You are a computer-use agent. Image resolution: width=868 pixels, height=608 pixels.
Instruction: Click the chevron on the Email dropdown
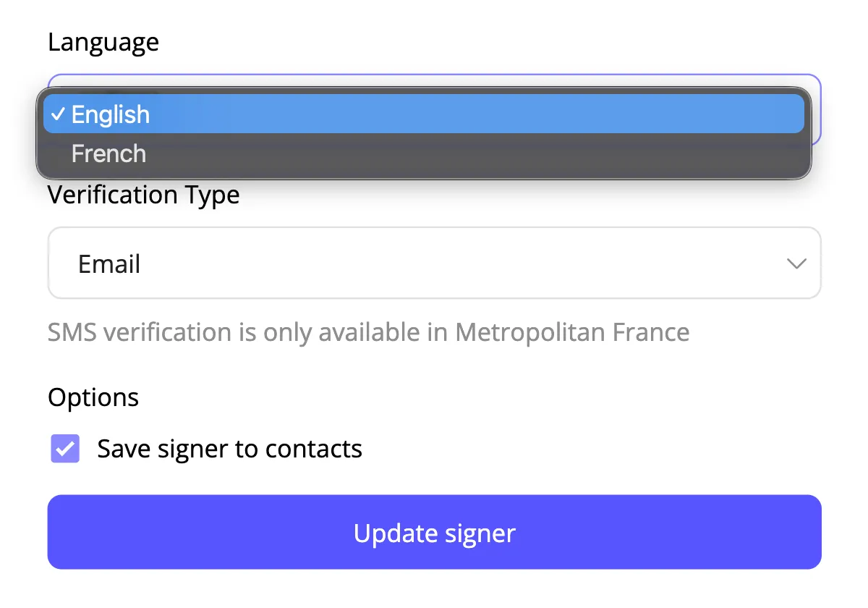796,263
